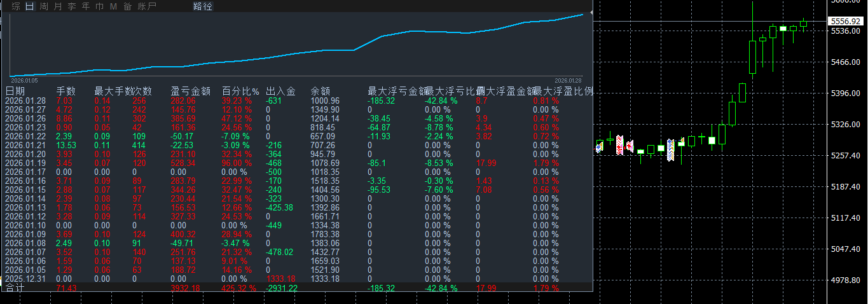Click the tall blue trade marker stack on chart
This screenshot has height=304, width=868.
670,150
